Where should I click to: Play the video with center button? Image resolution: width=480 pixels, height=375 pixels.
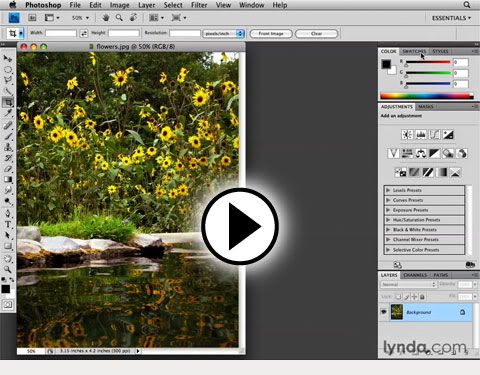click(240, 226)
